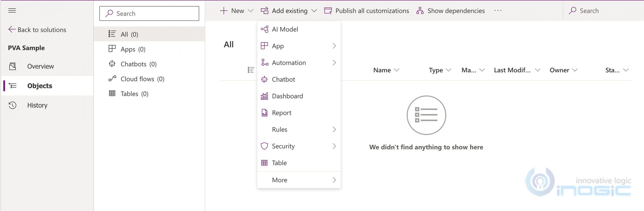Expand the Security submenu arrow
The height and width of the screenshot is (211, 644).
[x=334, y=146]
